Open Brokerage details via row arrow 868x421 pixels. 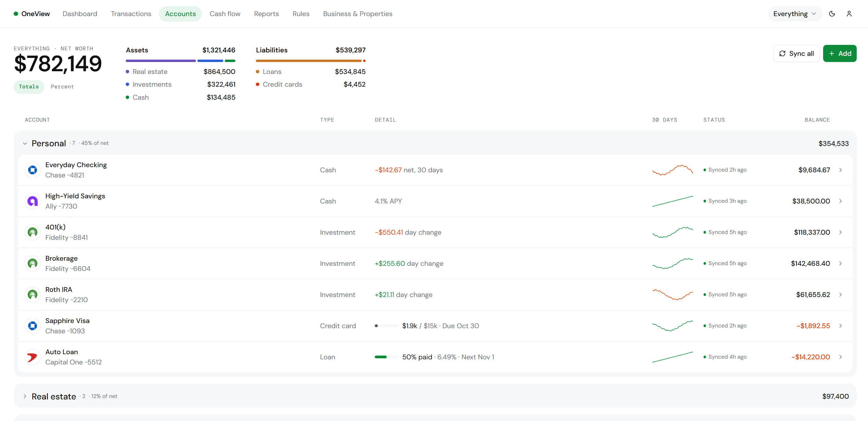click(841, 263)
